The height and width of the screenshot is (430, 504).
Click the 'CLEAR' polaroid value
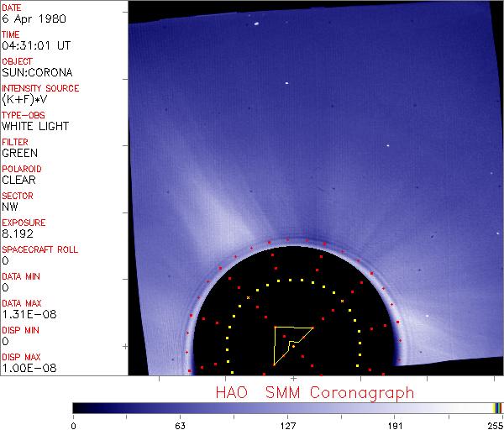pos(18,180)
